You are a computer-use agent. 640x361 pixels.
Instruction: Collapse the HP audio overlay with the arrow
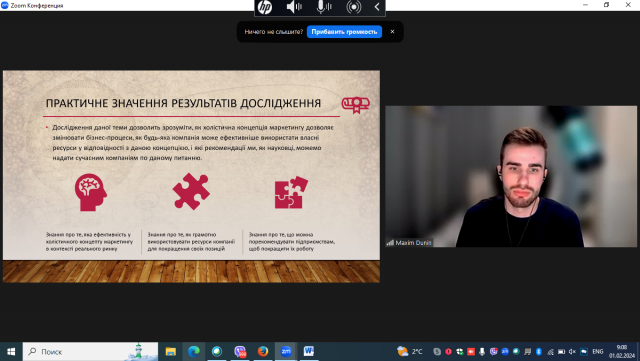pos(377,7)
